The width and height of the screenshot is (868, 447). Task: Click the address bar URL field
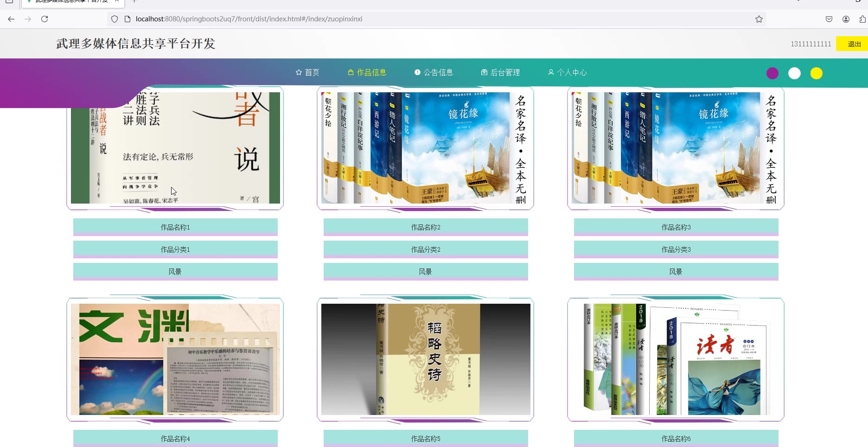(436, 19)
